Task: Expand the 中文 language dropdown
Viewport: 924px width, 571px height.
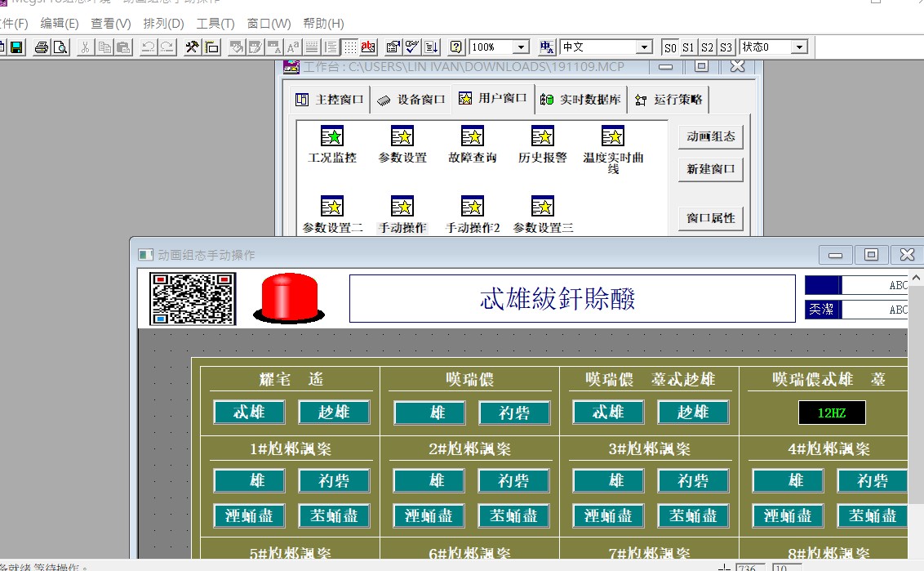Action: [x=644, y=47]
